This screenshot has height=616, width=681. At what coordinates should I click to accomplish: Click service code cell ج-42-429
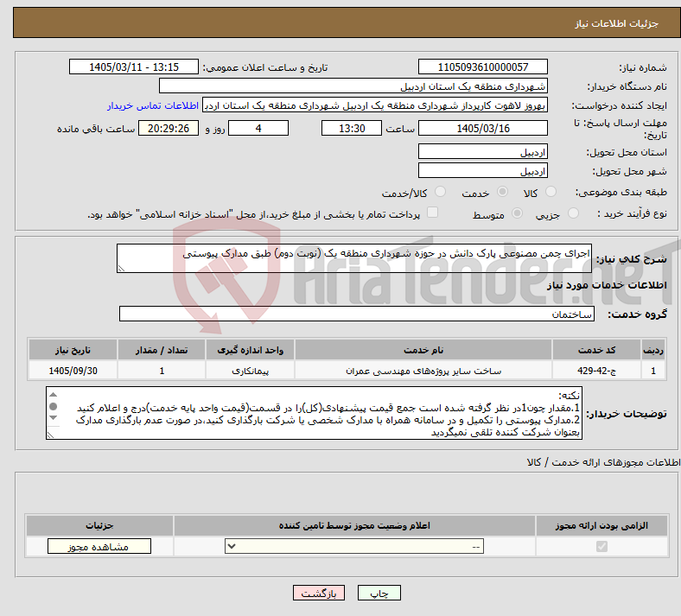(x=597, y=371)
